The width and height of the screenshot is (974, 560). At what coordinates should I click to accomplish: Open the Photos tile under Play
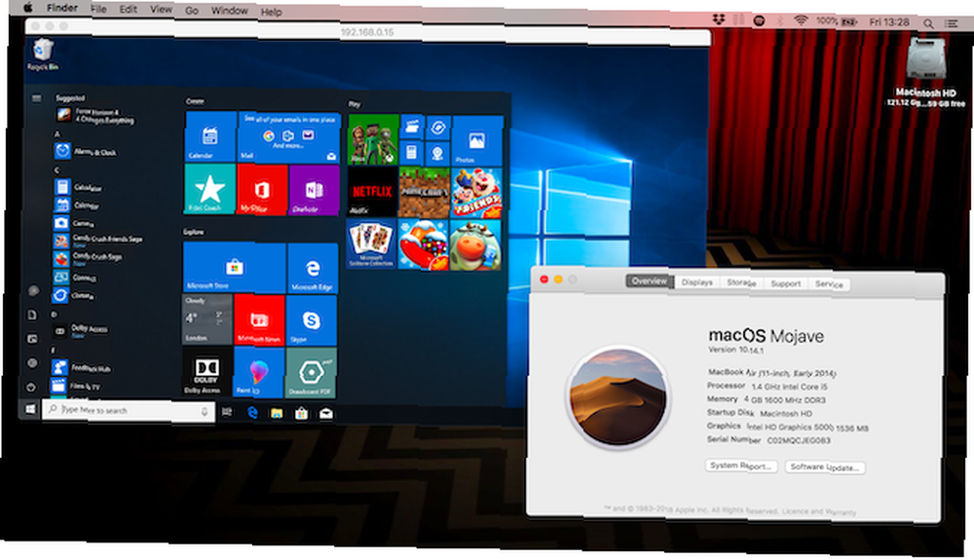pyautogui.click(x=476, y=140)
